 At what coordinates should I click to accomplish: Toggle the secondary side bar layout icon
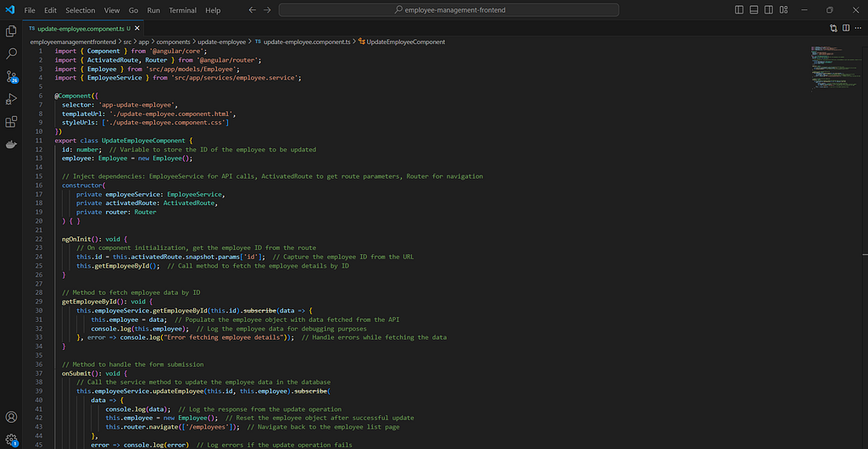coord(769,10)
